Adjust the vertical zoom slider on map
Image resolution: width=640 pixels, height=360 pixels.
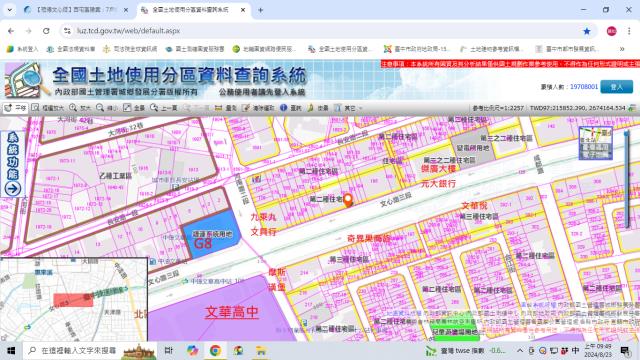click(627, 179)
